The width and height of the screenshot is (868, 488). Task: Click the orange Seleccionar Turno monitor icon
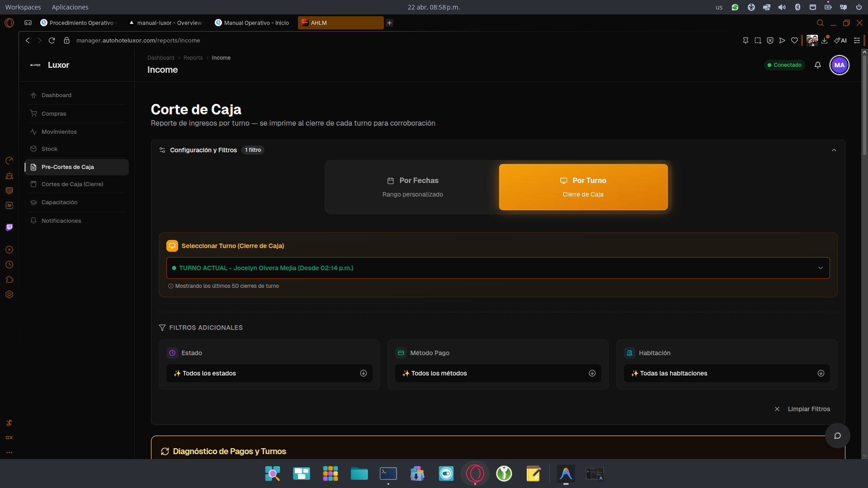coord(172,246)
